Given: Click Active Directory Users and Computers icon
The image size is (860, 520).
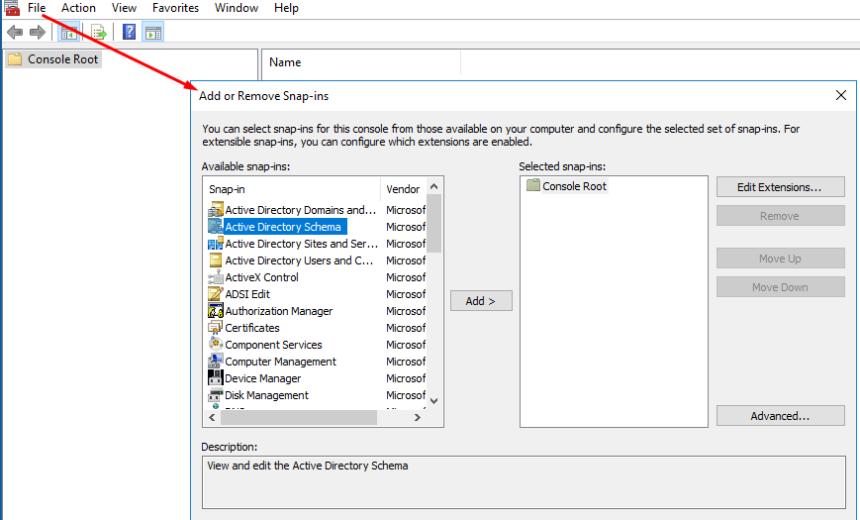Looking at the screenshot, I should point(216,261).
